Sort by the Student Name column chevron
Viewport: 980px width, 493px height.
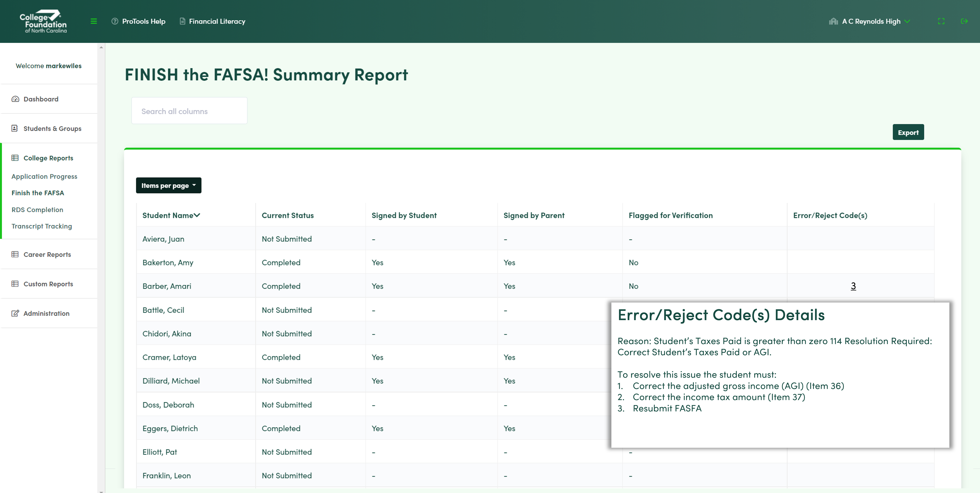coord(197,216)
